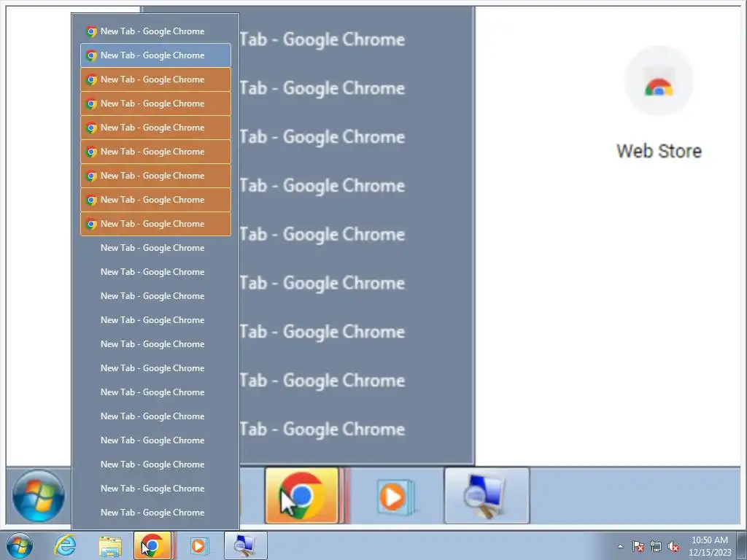Open Windows Explorer folder icon in taskbar

[x=110, y=545]
